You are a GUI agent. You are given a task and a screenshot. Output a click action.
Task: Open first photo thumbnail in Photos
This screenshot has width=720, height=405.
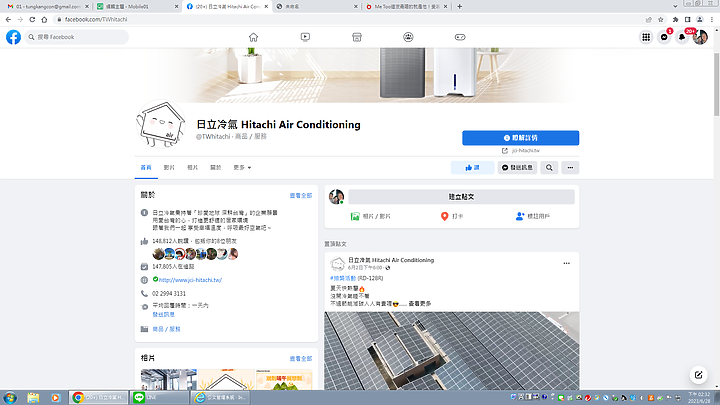[169, 379]
